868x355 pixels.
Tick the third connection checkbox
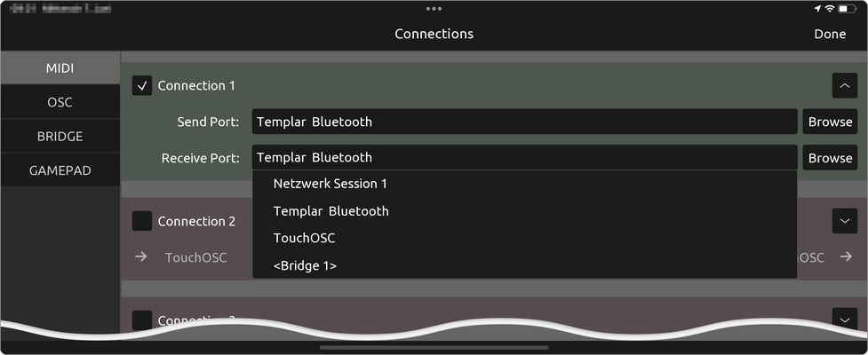[x=142, y=319]
